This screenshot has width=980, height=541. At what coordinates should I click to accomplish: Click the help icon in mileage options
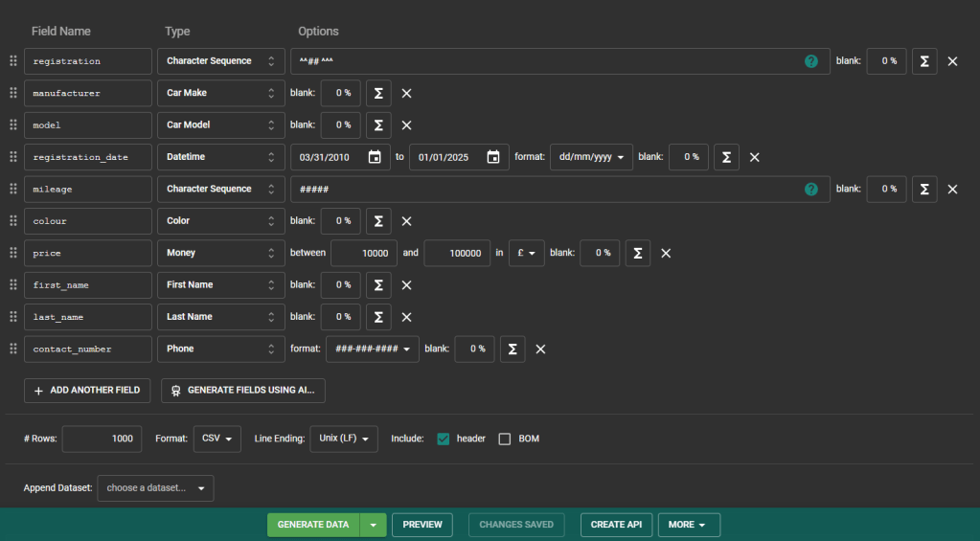pos(811,190)
